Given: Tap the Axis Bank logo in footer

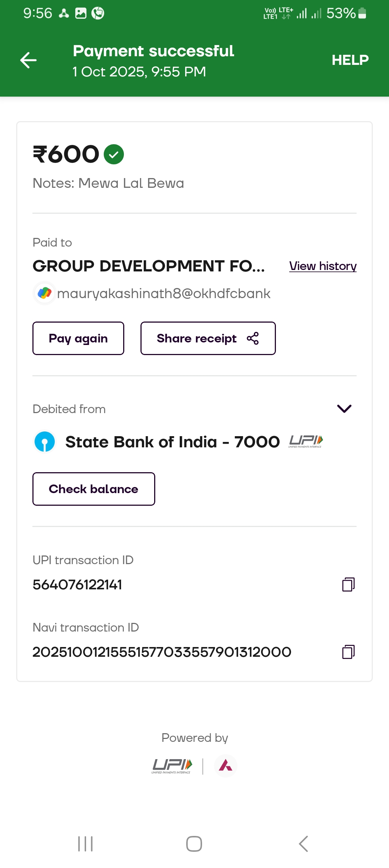Looking at the screenshot, I should 225,766.
